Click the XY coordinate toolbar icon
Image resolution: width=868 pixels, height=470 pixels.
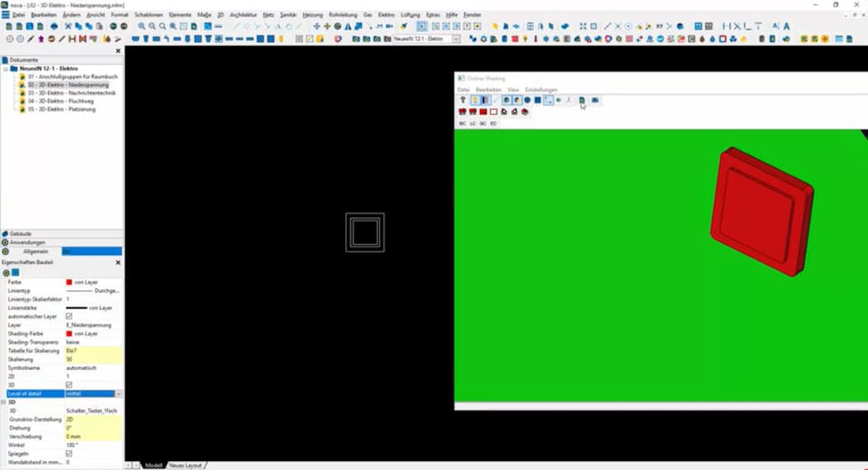(659, 26)
